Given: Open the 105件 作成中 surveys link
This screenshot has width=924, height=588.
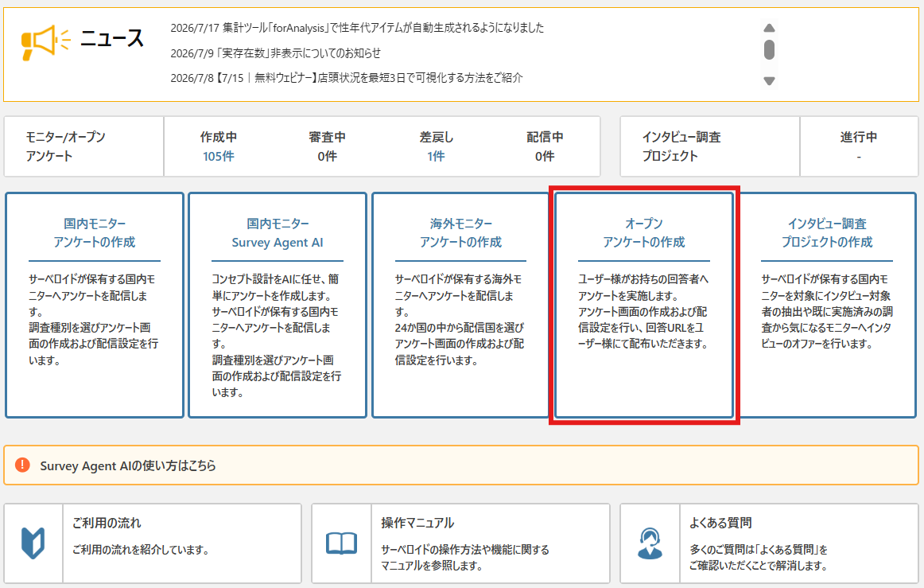Looking at the screenshot, I should (219, 156).
